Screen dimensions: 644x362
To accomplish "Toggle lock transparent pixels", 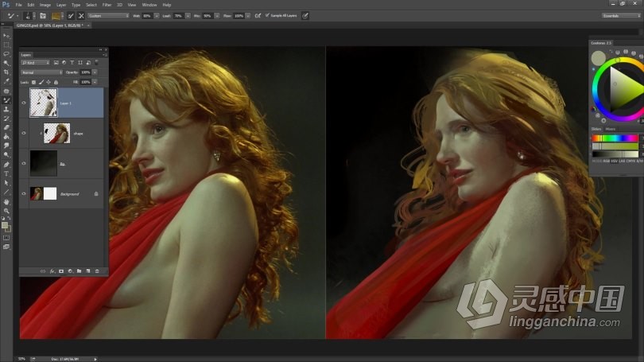I will click(x=33, y=82).
